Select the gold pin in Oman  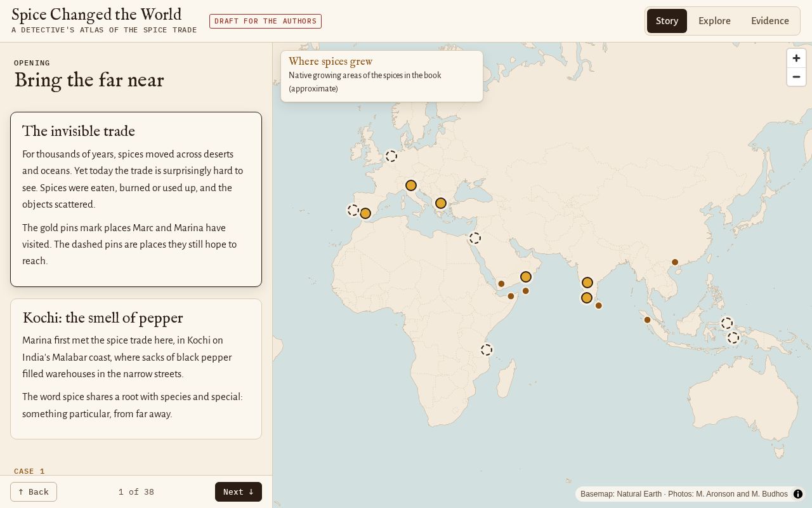click(x=526, y=277)
